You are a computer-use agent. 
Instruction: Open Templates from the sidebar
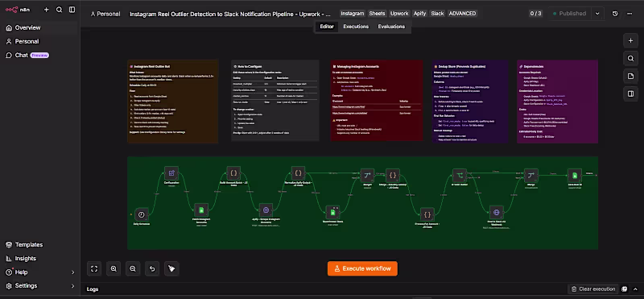(39, 245)
